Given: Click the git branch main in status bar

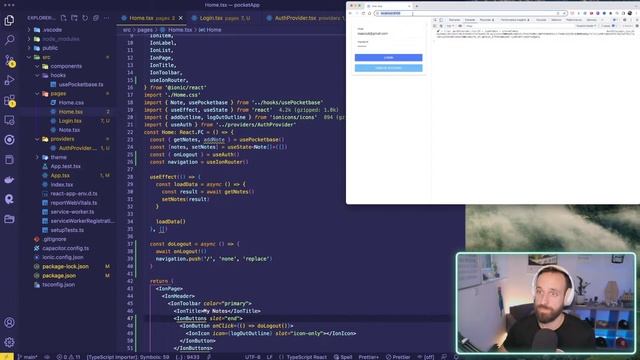Looking at the screenshot, I should 28,357.
